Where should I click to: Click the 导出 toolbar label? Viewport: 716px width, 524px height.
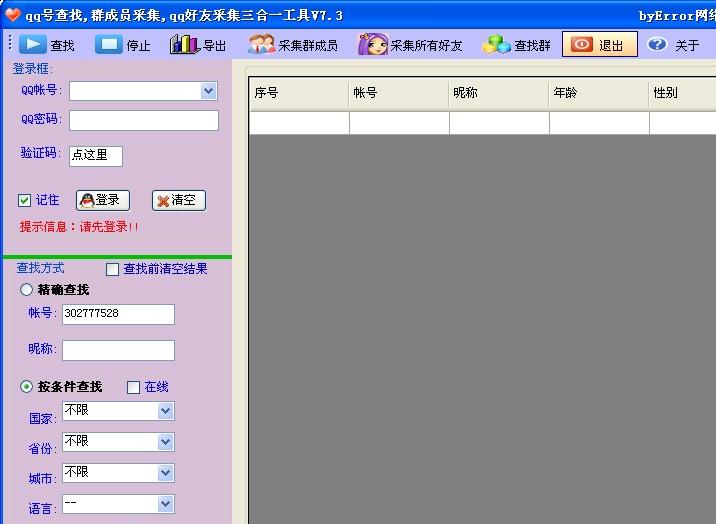click(214, 46)
